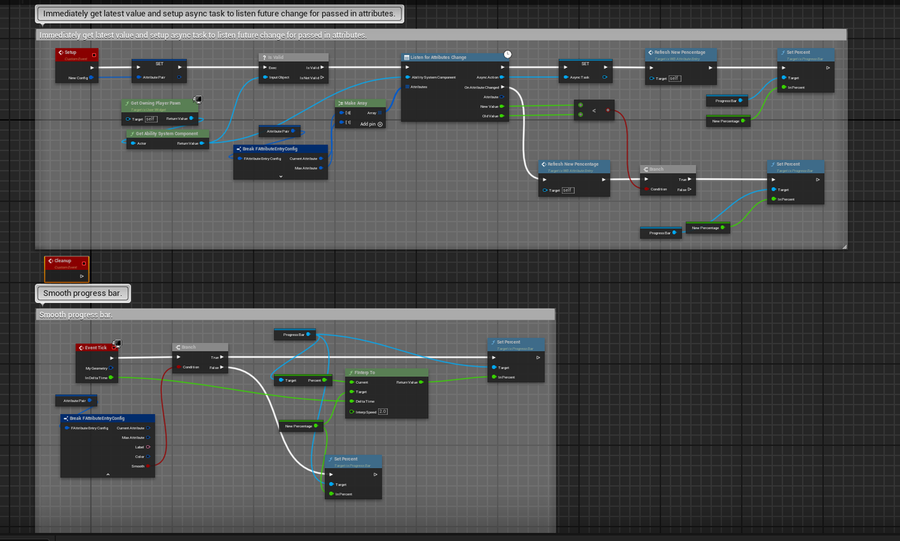The image size is (900, 541).
Task: Click the In Delta Time output pin
Action: 111,377
